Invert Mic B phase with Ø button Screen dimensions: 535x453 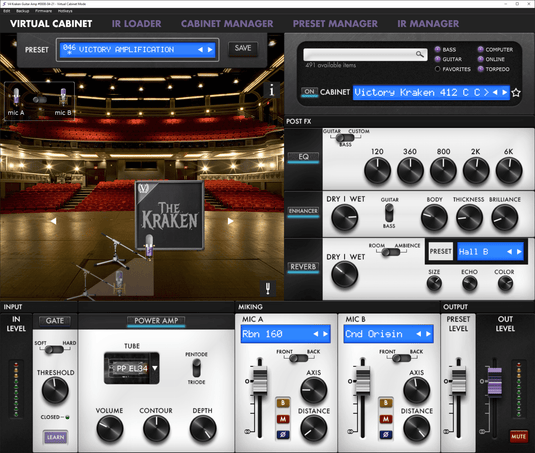coord(386,435)
